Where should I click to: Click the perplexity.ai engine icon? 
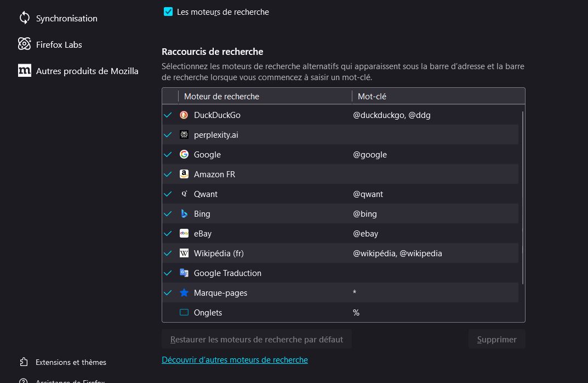[184, 134]
